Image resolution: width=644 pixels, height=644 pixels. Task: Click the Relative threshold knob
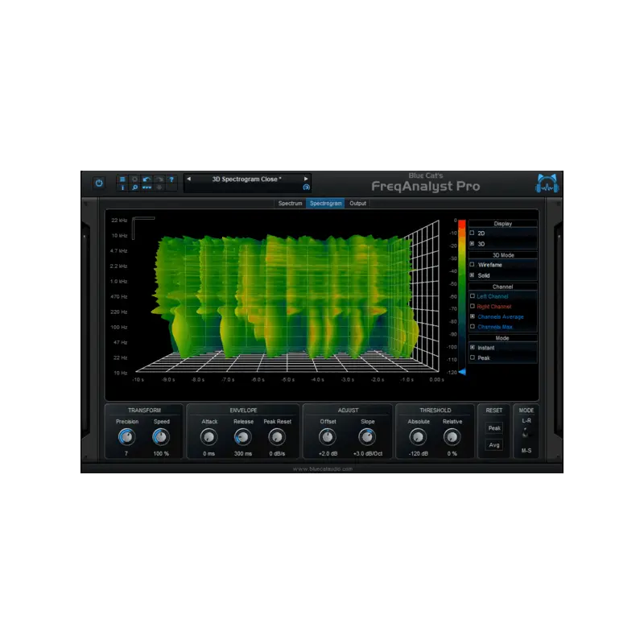coord(452,437)
